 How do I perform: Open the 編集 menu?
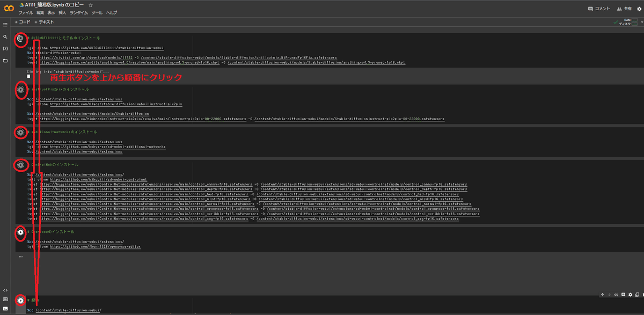pos(40,12)
